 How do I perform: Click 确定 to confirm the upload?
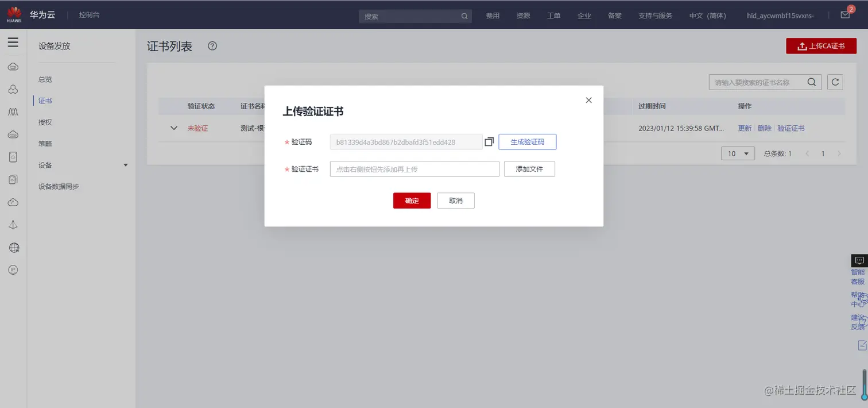click(x=412, y=200)
